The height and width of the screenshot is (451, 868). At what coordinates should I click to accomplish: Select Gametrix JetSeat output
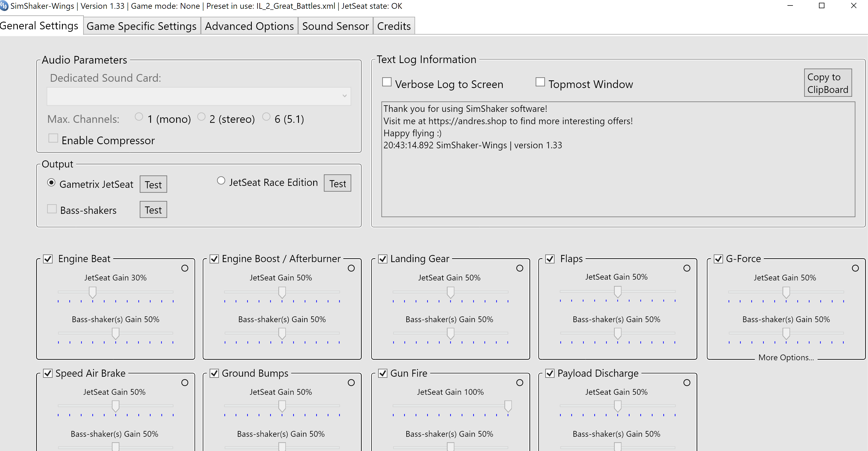point(51,182)
